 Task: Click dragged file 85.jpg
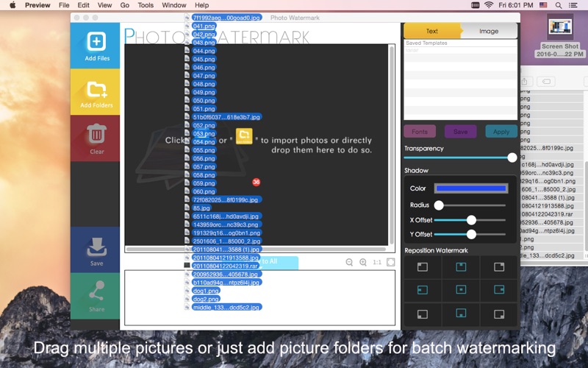pyautogui.click(x=201, y=208)
